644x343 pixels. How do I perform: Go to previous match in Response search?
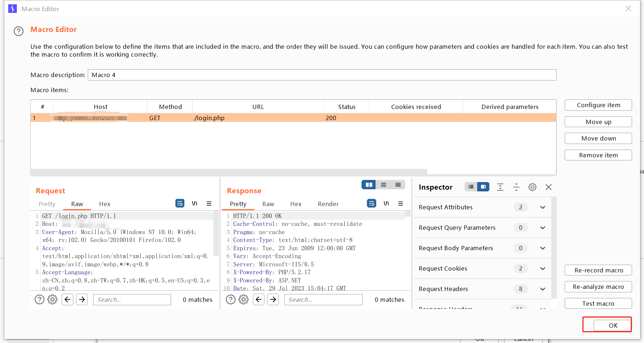(258, 299)
